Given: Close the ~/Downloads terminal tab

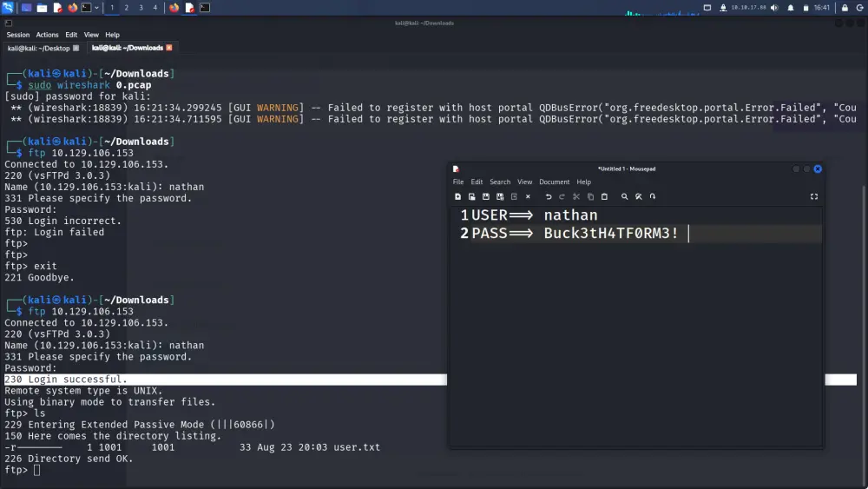Looking at the screenshot, I should (x=169, y=48).
